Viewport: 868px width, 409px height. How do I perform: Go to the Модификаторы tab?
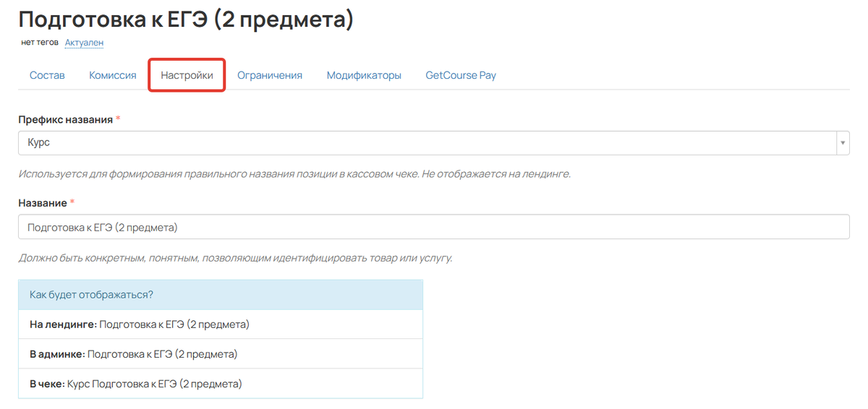364,75
